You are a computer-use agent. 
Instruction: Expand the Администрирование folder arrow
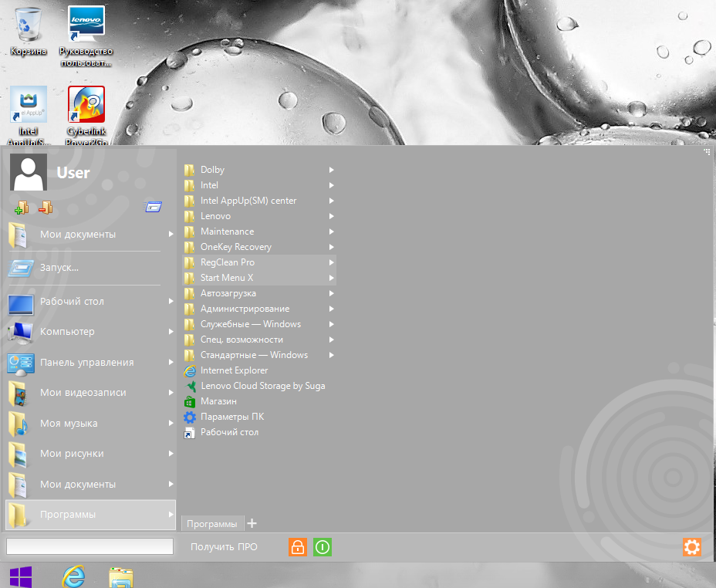click(332, 309)
